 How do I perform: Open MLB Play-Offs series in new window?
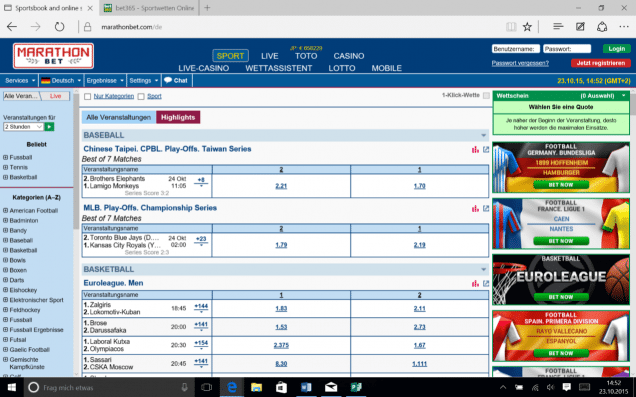pyautogui.click(x=486, y=208)
